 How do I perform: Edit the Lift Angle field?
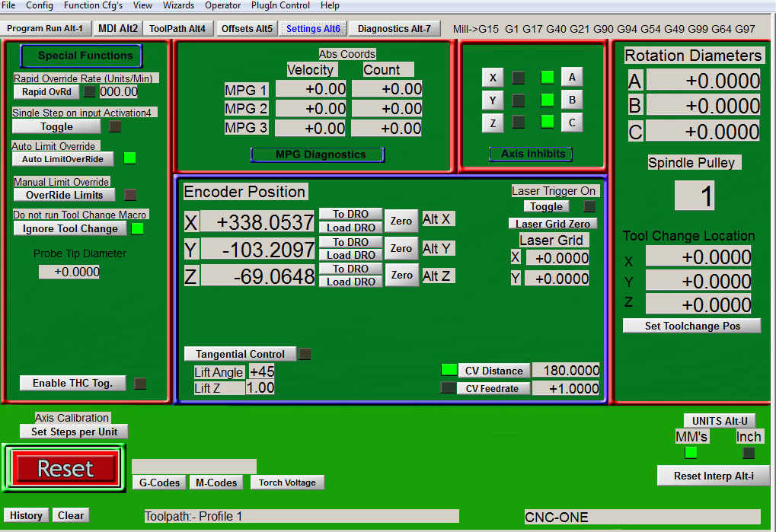pos(262,372)
